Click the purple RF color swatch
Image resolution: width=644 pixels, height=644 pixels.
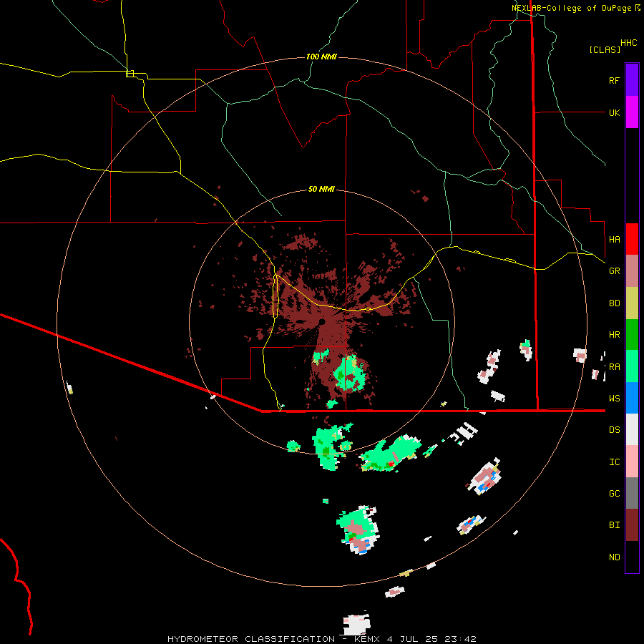tap(632, 80)
